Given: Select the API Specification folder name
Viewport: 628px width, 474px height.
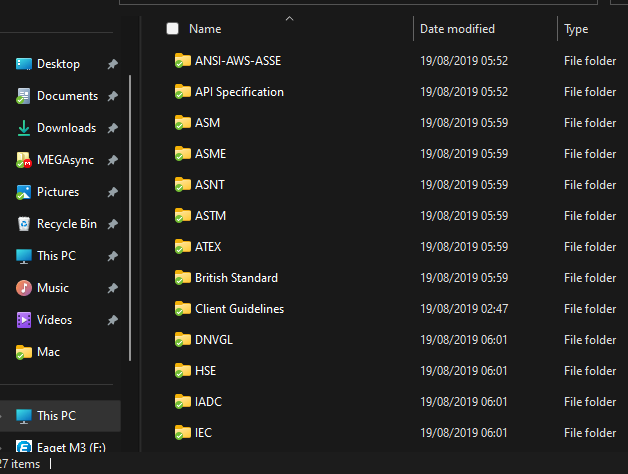Looking at the screenshot, I should [239, 92].
